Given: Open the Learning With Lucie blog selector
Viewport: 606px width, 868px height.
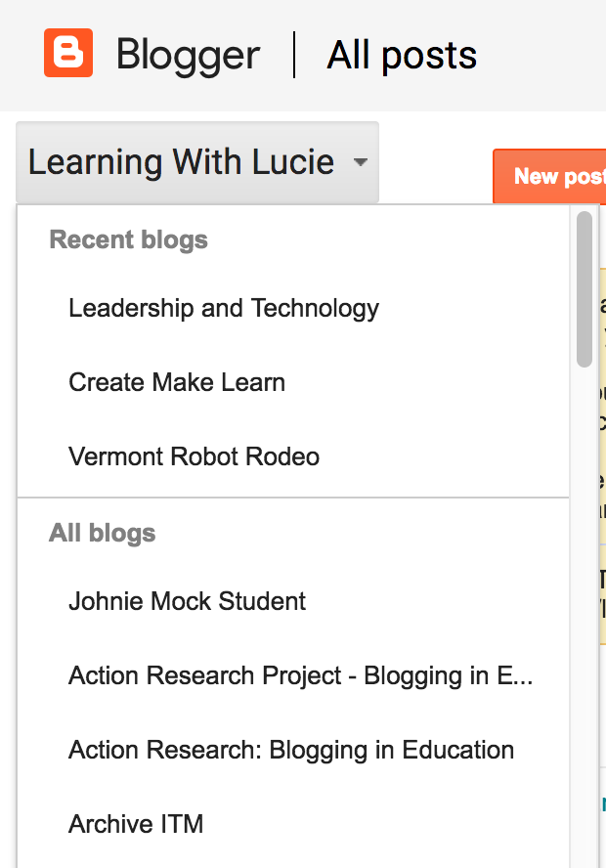Looking at the screenshot, I should click(182, 162).
